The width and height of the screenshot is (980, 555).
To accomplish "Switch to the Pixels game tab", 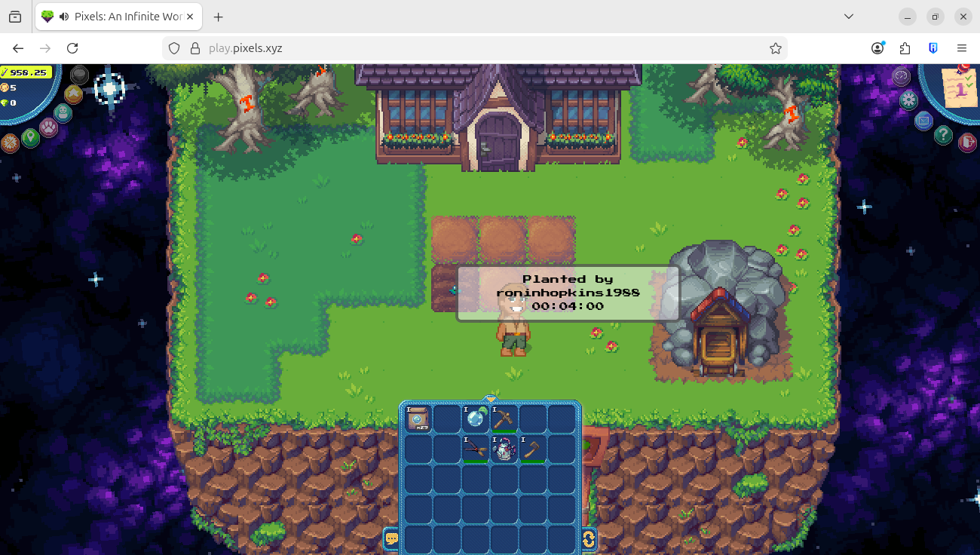I will (118, 17).
